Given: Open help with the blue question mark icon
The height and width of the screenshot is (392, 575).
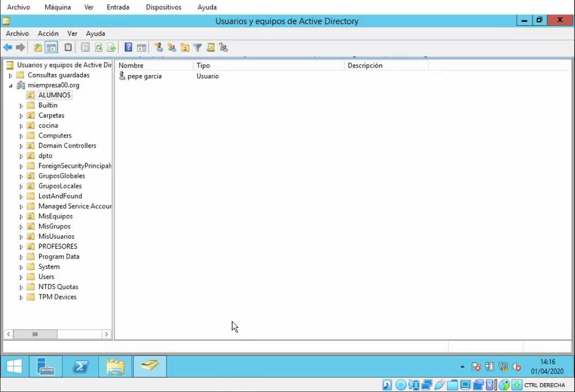Looking at the screenshot, I should pyautogui.click(x=128, y=47).
